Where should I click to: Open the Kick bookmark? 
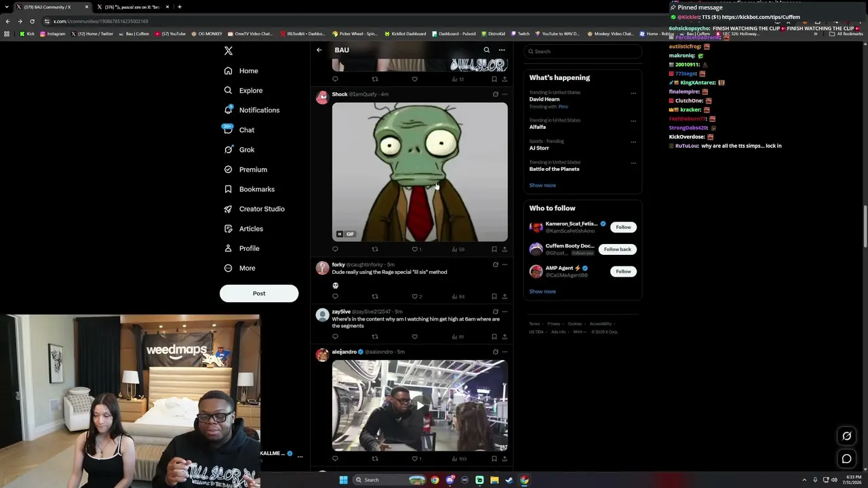click(x=27, y=34)
